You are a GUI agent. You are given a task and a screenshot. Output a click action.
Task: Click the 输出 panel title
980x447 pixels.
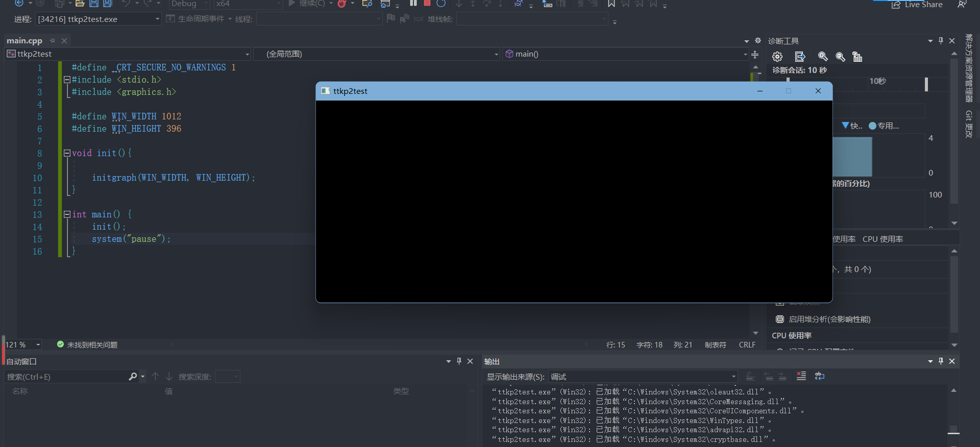click(x=492, y=361)
